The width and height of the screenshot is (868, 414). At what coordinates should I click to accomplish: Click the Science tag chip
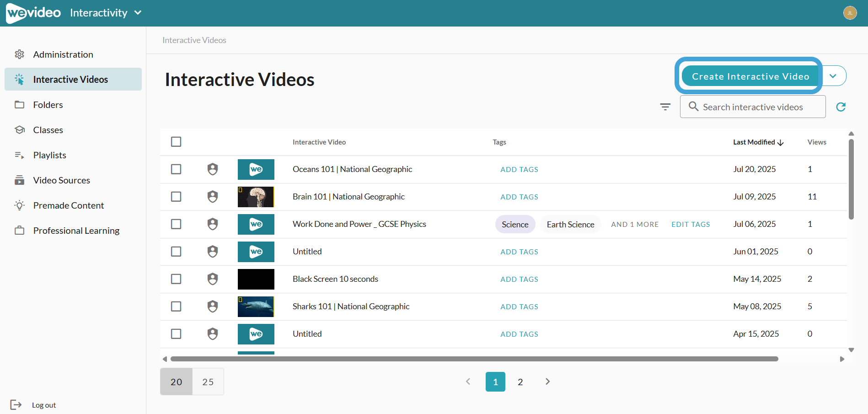click(x=515, y=224)
